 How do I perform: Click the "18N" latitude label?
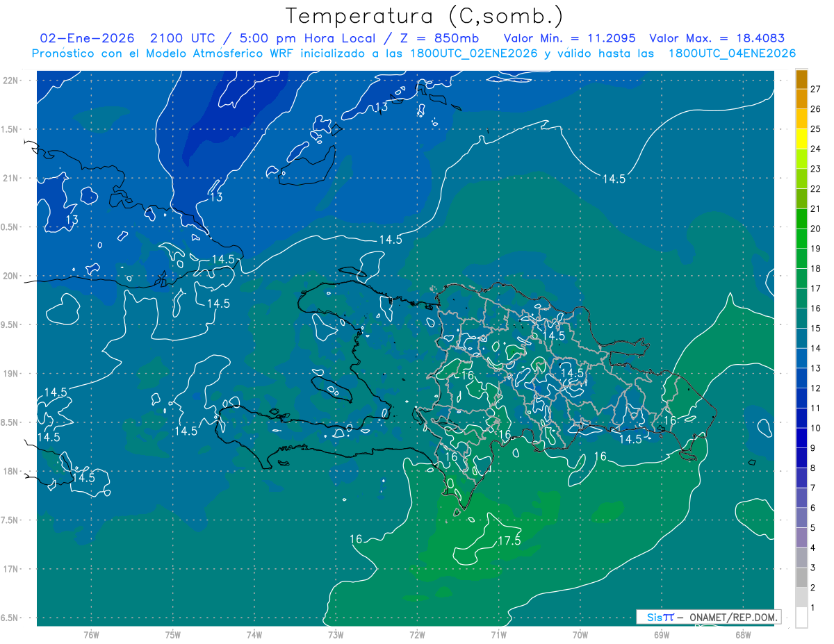click(11, 471)
